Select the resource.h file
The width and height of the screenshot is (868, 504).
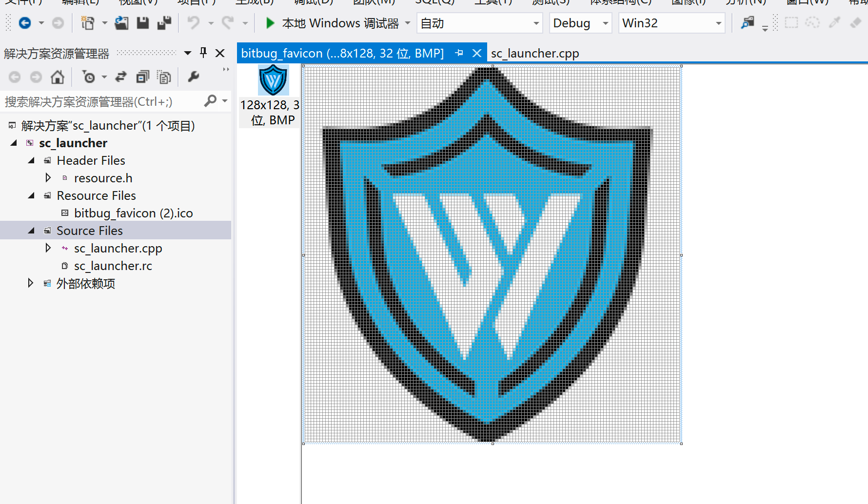[x=103, y=178]
